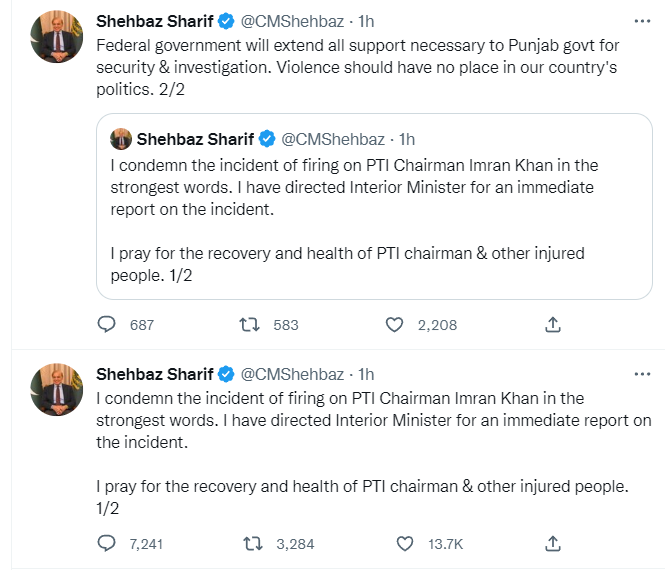Like the first tweet with 2,208 likes
Image resolution: width=665 pixels, height=570 pixels.
(x=395, y=325)
